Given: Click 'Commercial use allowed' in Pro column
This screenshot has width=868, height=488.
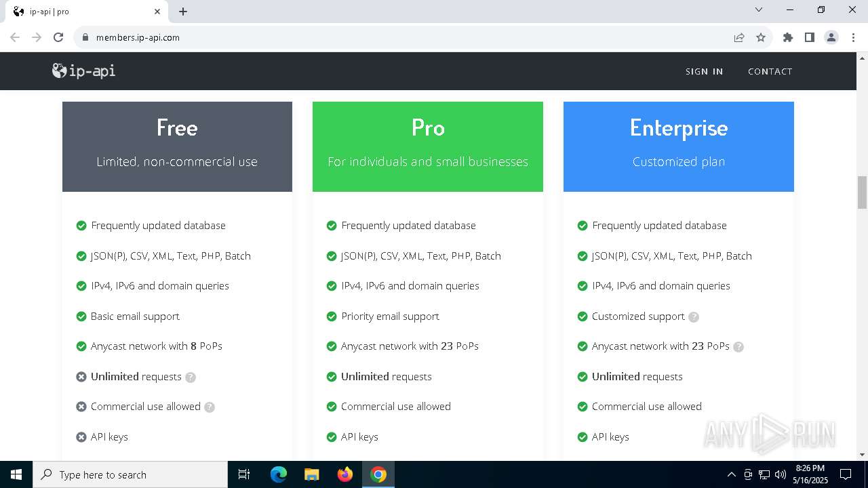Looking at the screenshot, I should click(x=396, y=407).
